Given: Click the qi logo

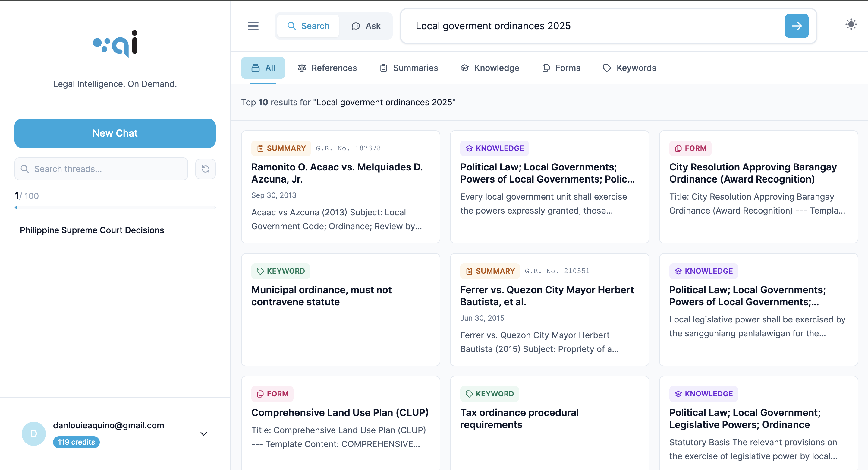Looking at the screenshot, I should (x=115, y=44).
